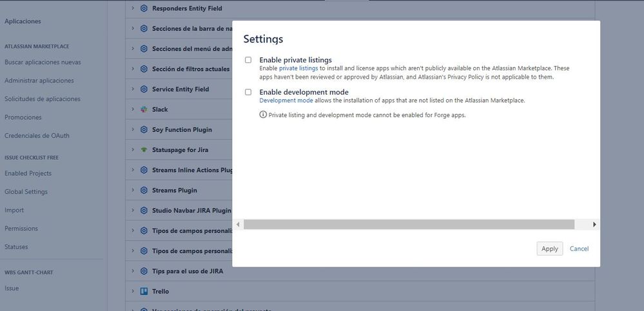
Task: Open Import in sidebar
Action: [x=14, y=210]
